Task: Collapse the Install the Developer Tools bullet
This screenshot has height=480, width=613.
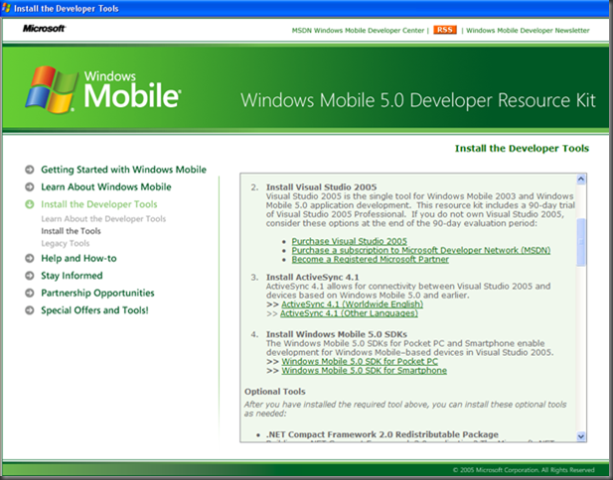Action: 30,204
